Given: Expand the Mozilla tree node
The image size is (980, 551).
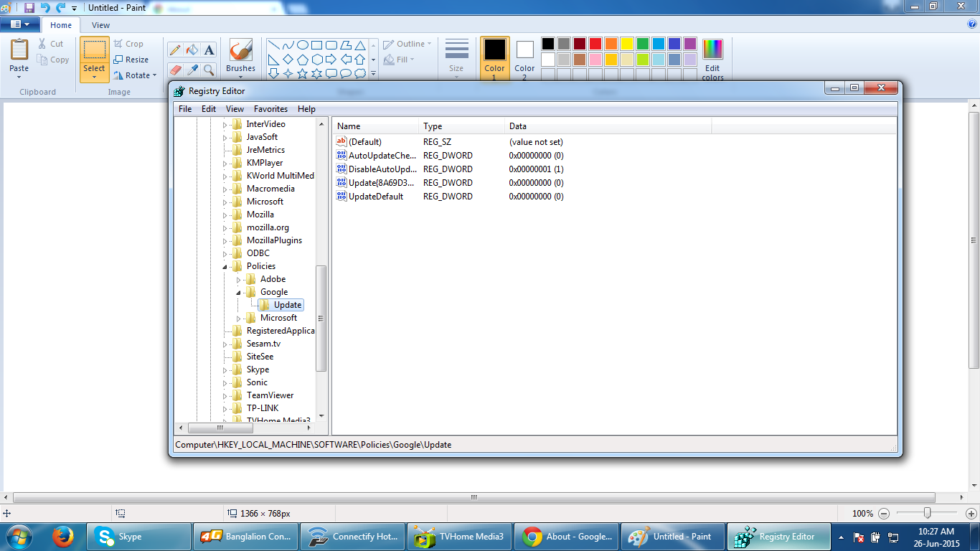Looking at the screenshot, I should [225, 215].
